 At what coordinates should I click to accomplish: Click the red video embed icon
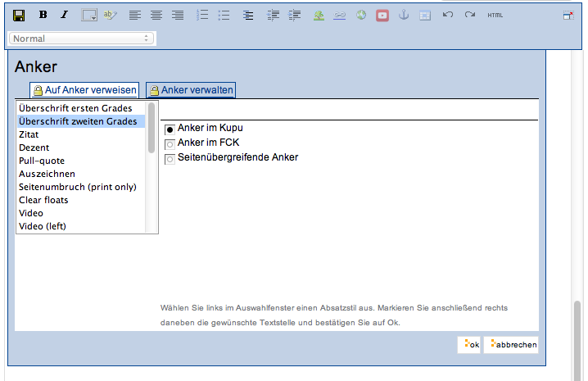(382, 16)
